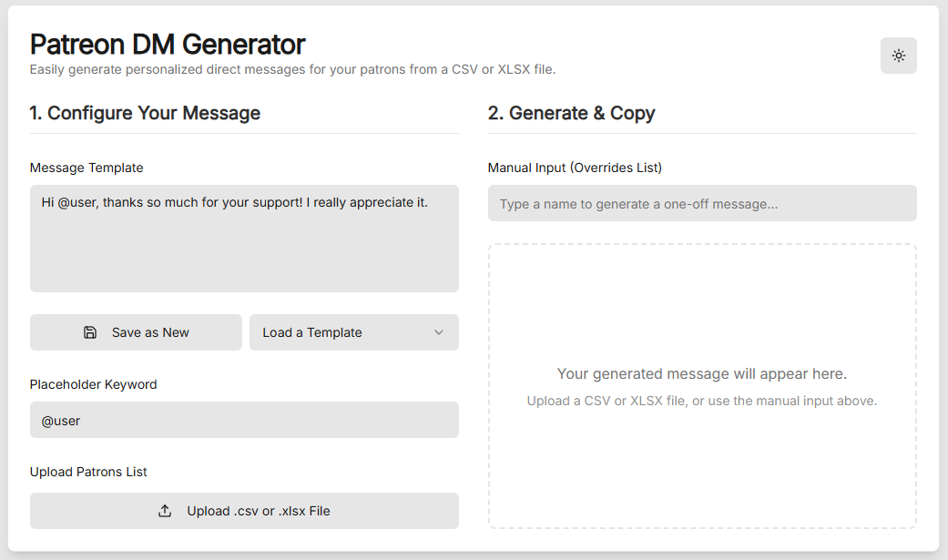The image size is (948, 560).
Task: Focus the Message Template text area
Action: click(x=244, y=239)
